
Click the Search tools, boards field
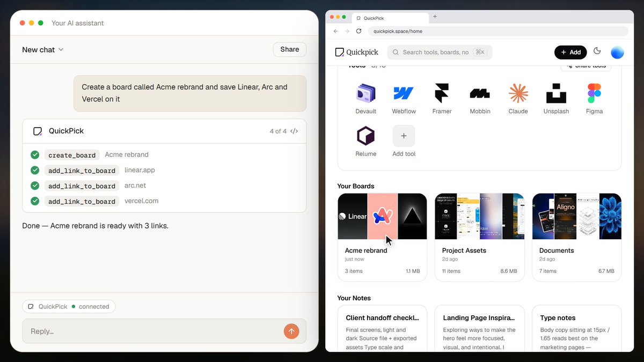[440, 52]
